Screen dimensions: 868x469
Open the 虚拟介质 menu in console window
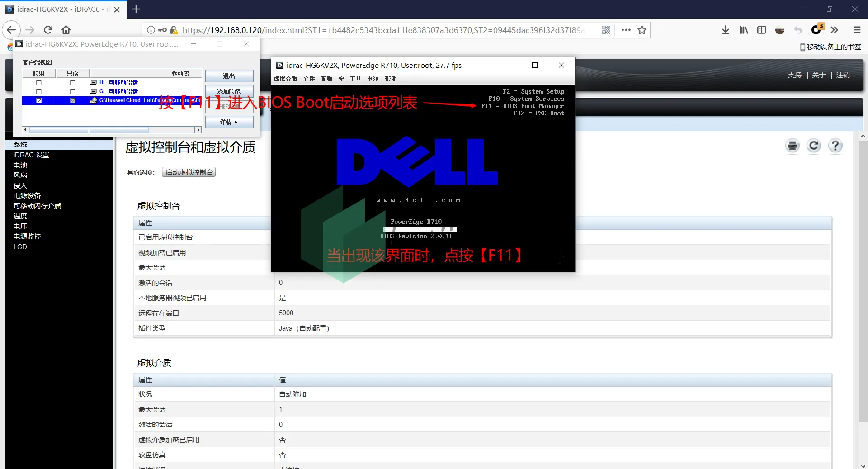[x=285, y=79]
